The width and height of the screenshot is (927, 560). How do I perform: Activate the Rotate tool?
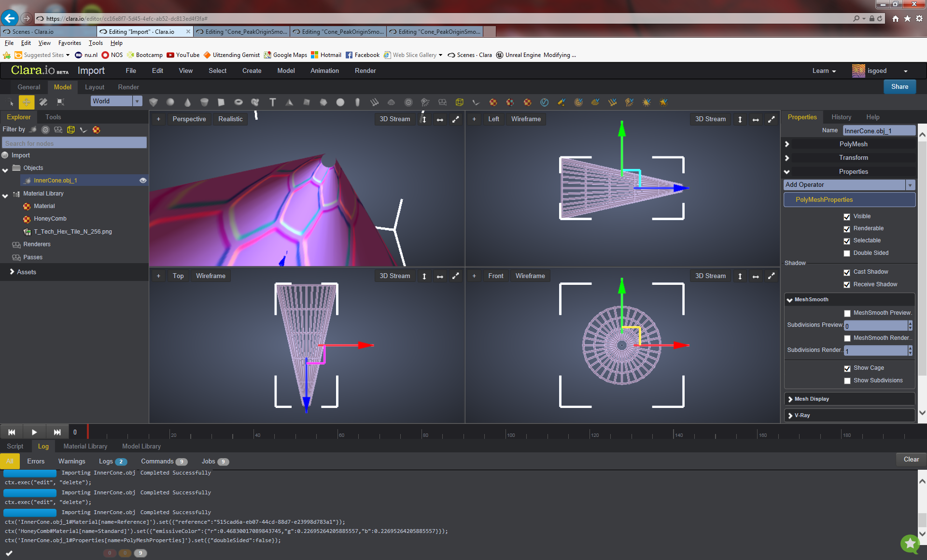43,102
